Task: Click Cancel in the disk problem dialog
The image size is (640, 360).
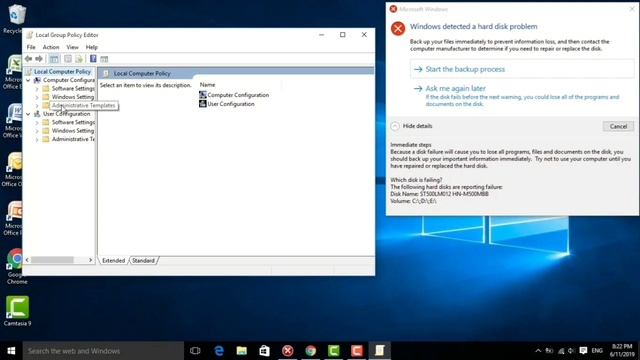Action: pyautogui.click(x=618, y=126)
